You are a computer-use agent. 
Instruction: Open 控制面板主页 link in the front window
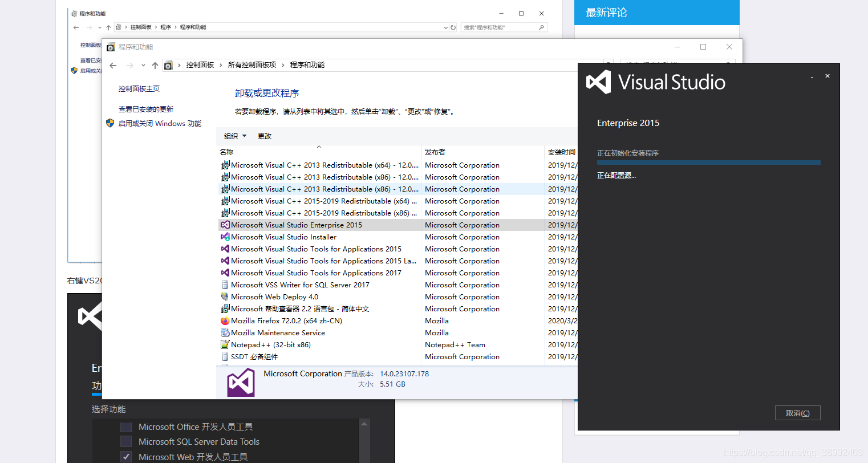click(x=139, y=88)
